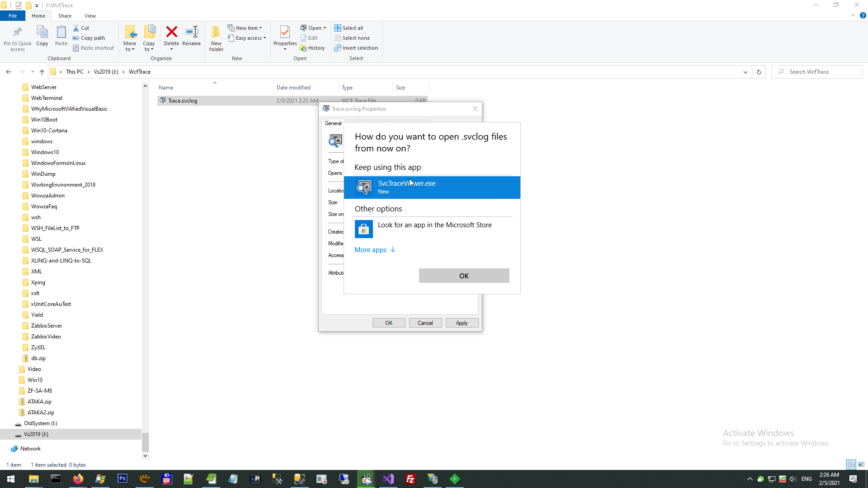
Task: Expand the address bar history dropdown
Action: [745, 72]
